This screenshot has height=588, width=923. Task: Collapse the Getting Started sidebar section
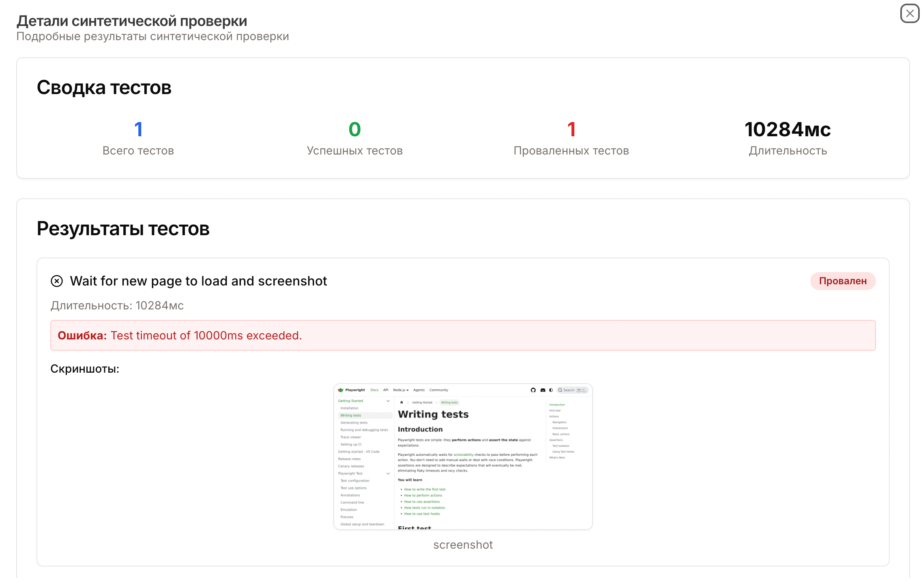point(388,401)
